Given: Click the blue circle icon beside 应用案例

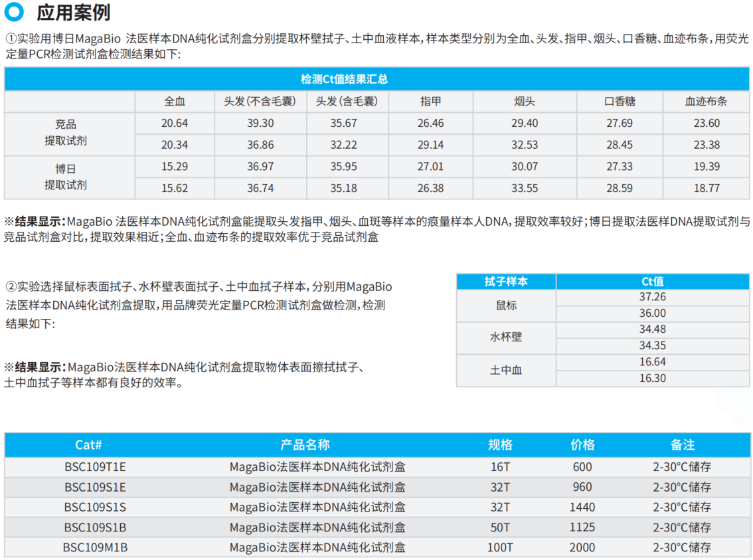Looking at the screenshot, I should pyautogui.click(x=14, y=12).
